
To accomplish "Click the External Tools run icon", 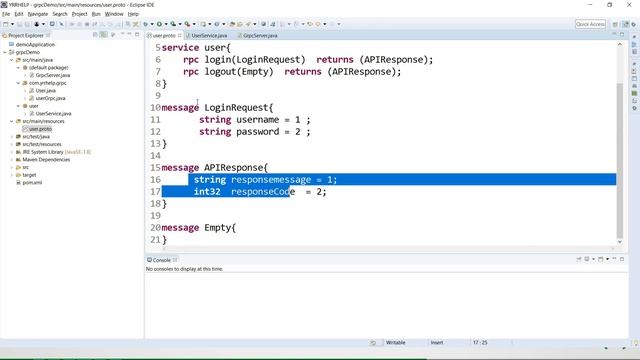I will 187,24.
